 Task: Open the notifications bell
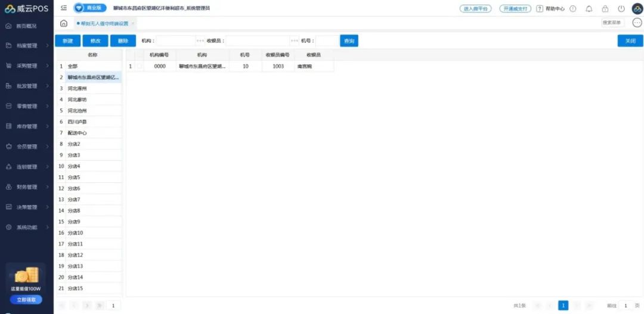point(589,9)
